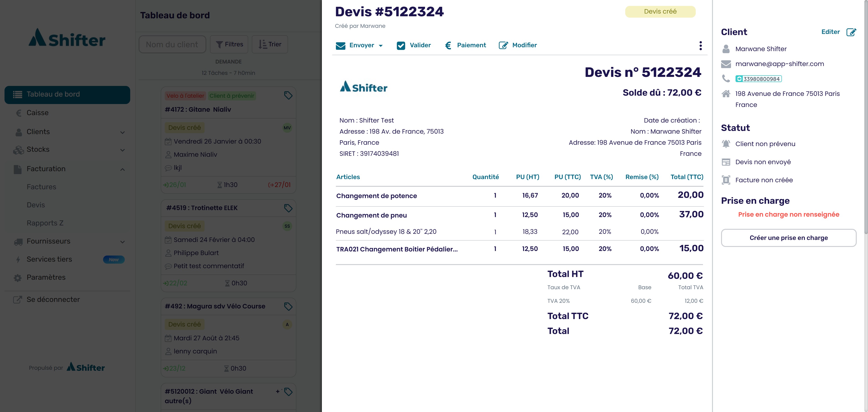Open Rapports Z in sidebar

click(45, 223)
